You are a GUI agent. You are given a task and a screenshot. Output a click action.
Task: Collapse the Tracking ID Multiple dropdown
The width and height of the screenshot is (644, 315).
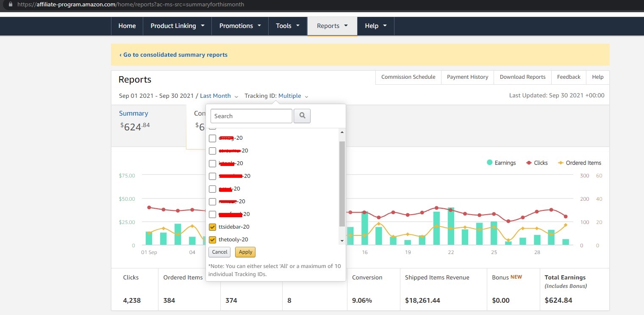(293, 96)
